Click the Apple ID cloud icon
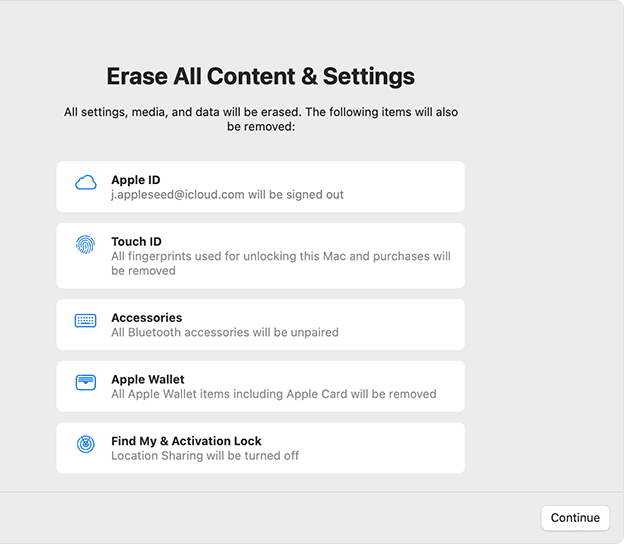The width and height of the screenshot is (624, 544). pos(86,183)
